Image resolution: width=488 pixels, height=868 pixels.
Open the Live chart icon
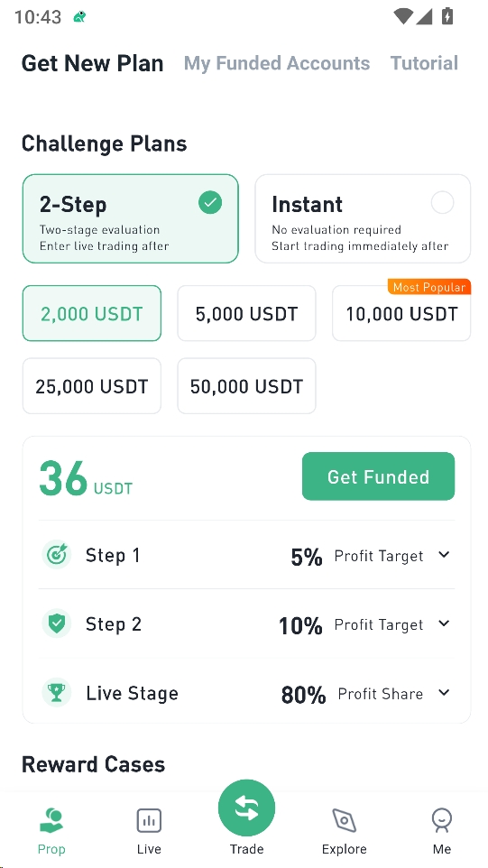pyautogui.click(x=149, y=820)
